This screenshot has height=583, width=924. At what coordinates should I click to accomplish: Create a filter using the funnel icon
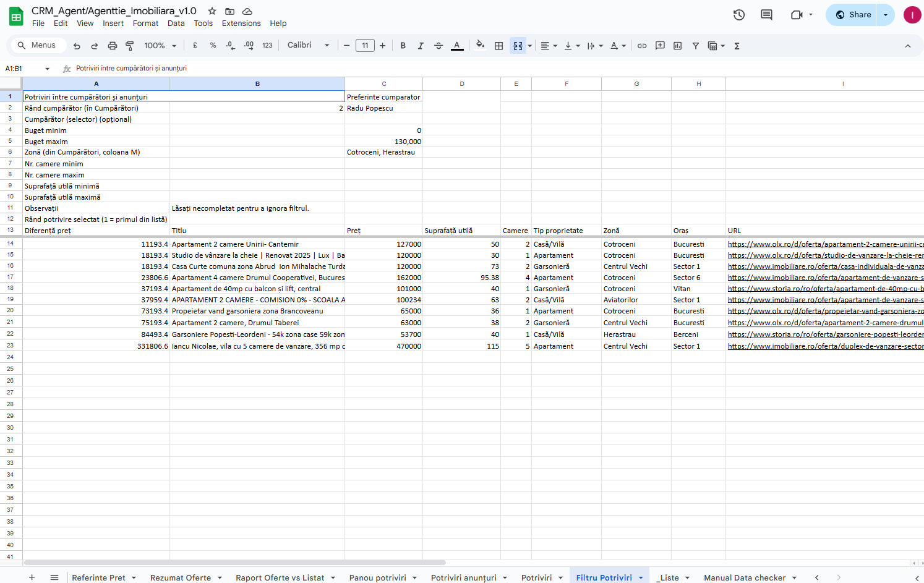[696, 45]
